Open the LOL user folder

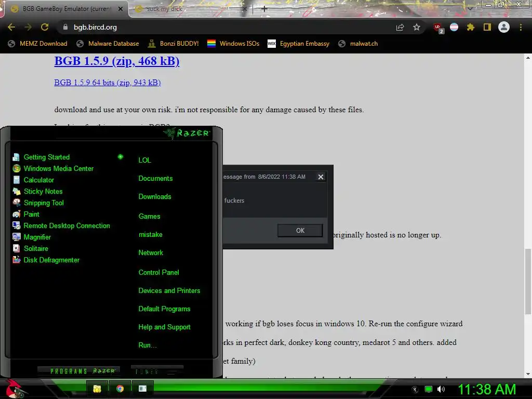[144, 160]
